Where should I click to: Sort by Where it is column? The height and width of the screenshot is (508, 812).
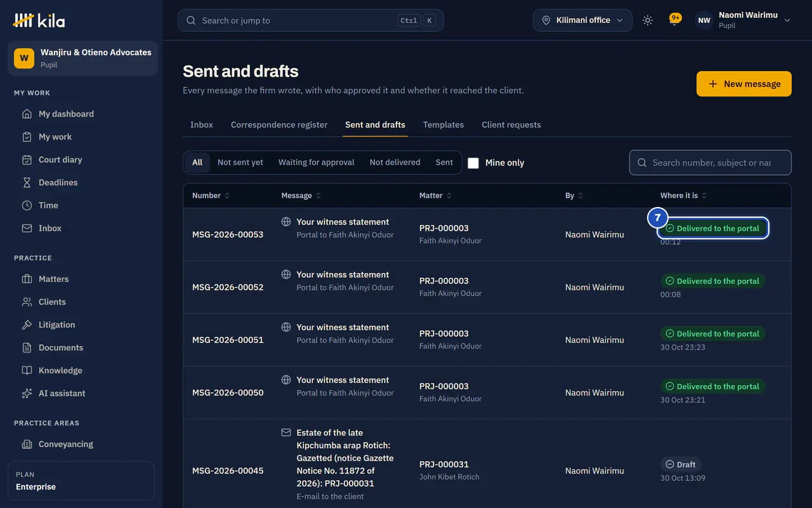point(684,196)
